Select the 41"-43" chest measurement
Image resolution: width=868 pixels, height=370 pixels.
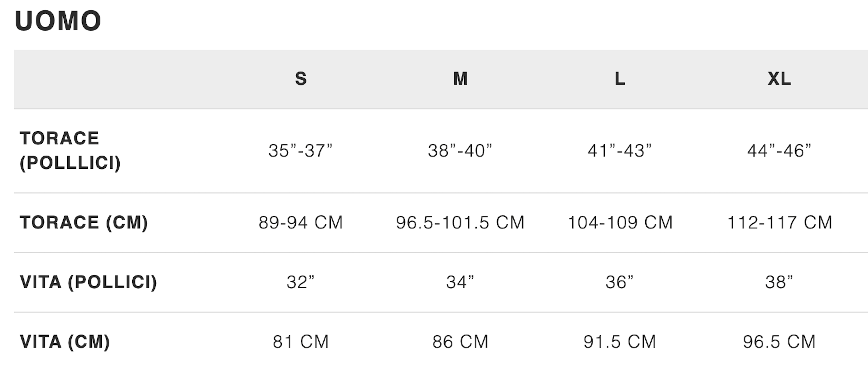pyautogui.click(x=620, y=151)
